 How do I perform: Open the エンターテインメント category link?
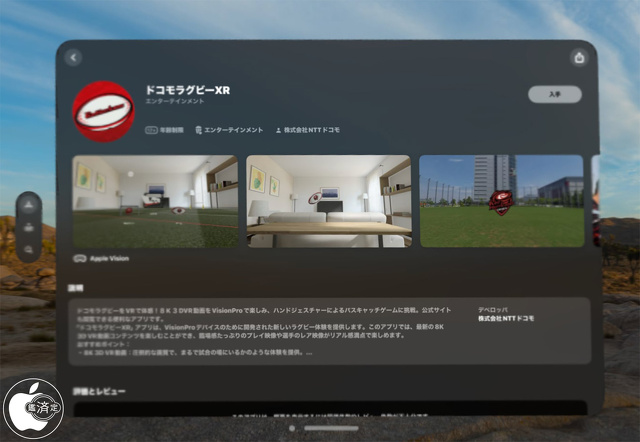[x=230, y=130]
